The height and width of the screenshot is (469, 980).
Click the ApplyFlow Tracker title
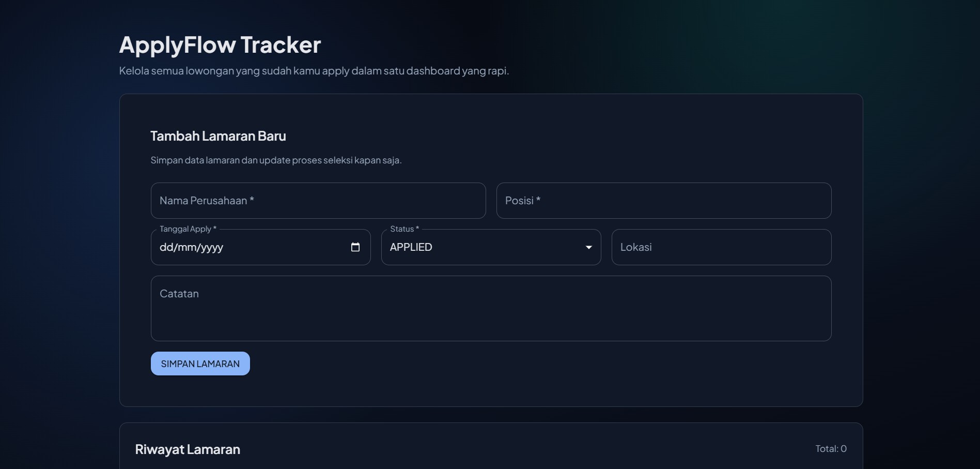point(220,45)
